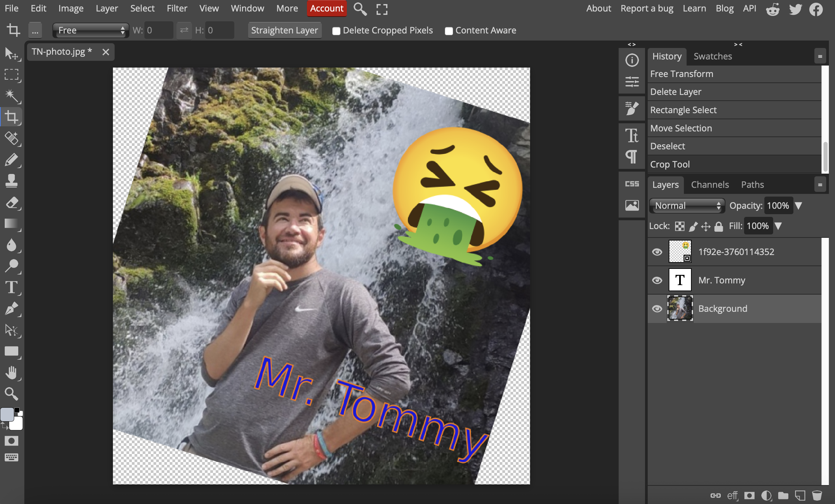Select the Hand tool
Image resolution: width=835 pixels, height=504 pixels.
(x=11, y=373)
